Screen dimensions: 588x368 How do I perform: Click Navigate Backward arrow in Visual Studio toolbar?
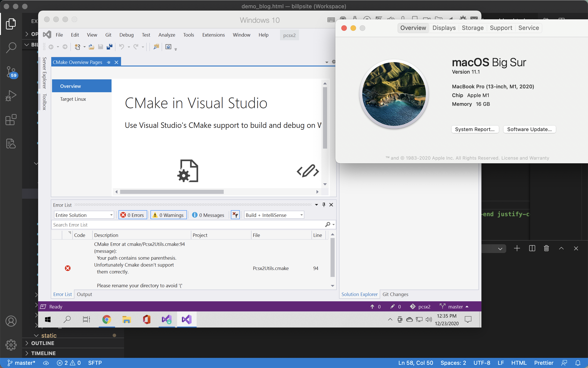(51, 47)
